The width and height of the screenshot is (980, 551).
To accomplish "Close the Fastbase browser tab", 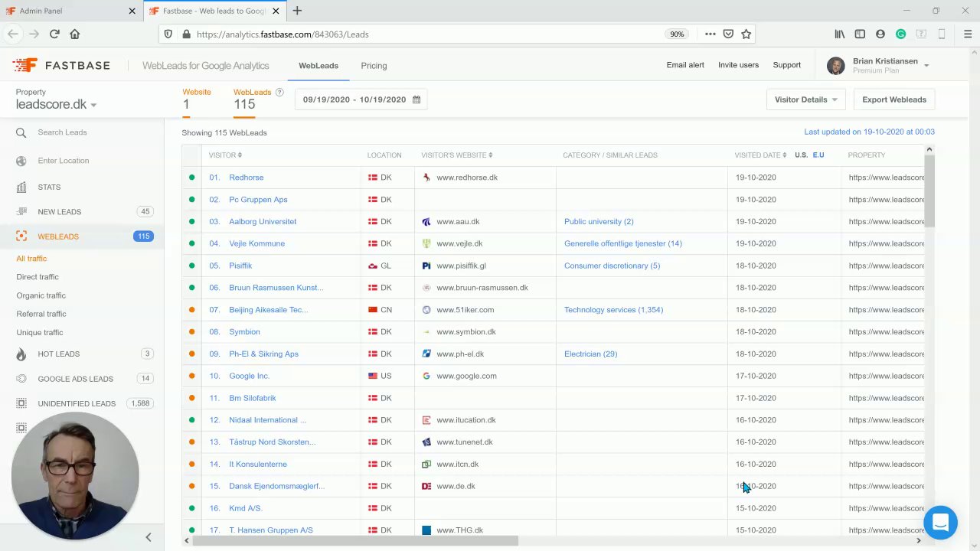I will click(x=276, y=11).
